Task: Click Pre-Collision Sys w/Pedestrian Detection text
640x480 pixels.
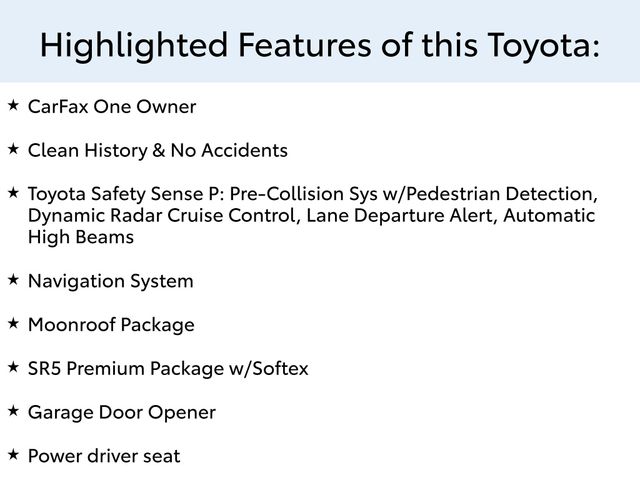Action: click(x=413, y=194)
